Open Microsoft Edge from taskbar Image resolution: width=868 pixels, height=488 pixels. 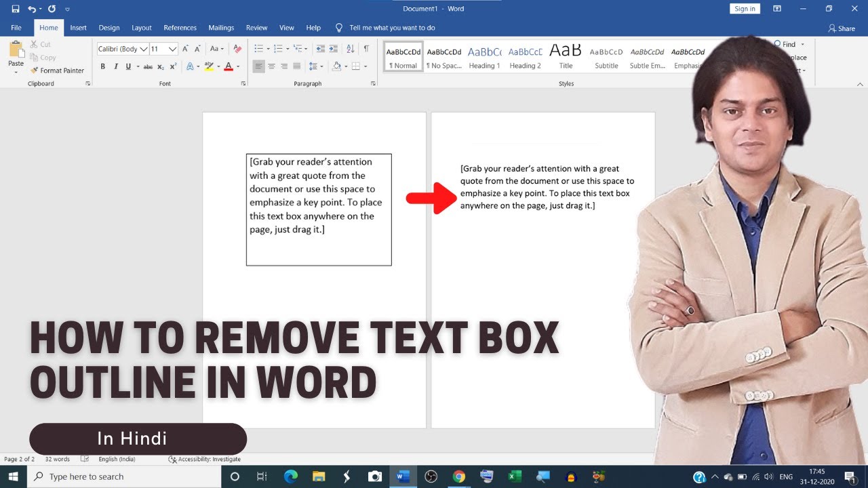(x=291, y=476)
